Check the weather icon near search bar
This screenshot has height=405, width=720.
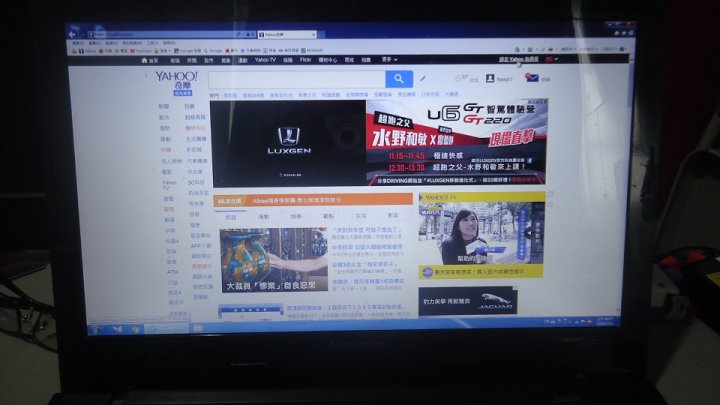pos(457,79)
